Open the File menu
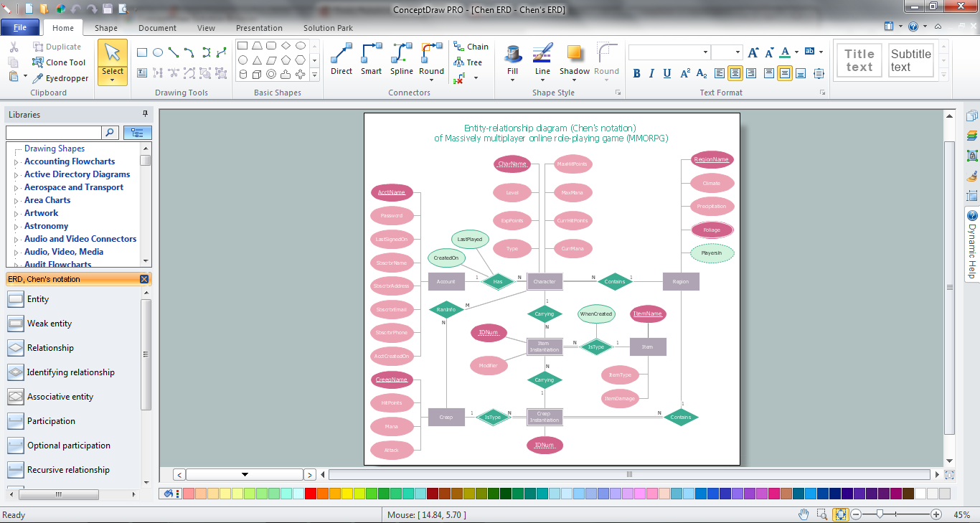The height and width of the screenshot is (523, 980). (x=20, y=28)
